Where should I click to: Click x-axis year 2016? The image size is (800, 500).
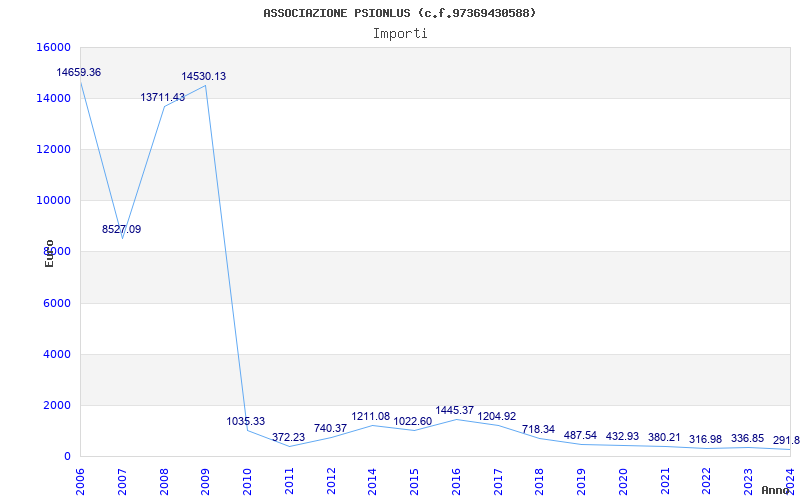point(456,482)
